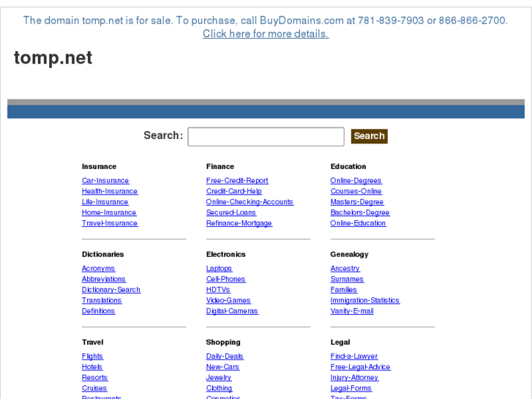
Task: Open the Life-Insurance link
Action: pyautogui.click(x=105, y=202)
